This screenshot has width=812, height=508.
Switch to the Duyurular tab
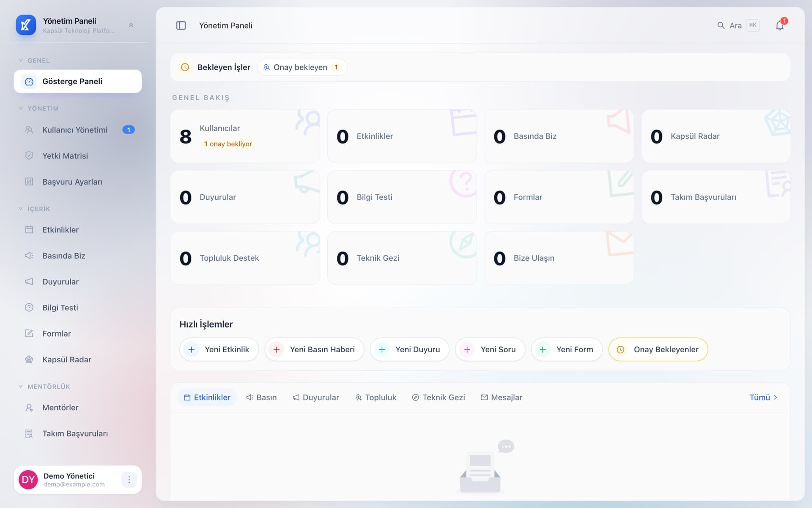[316, 398]
